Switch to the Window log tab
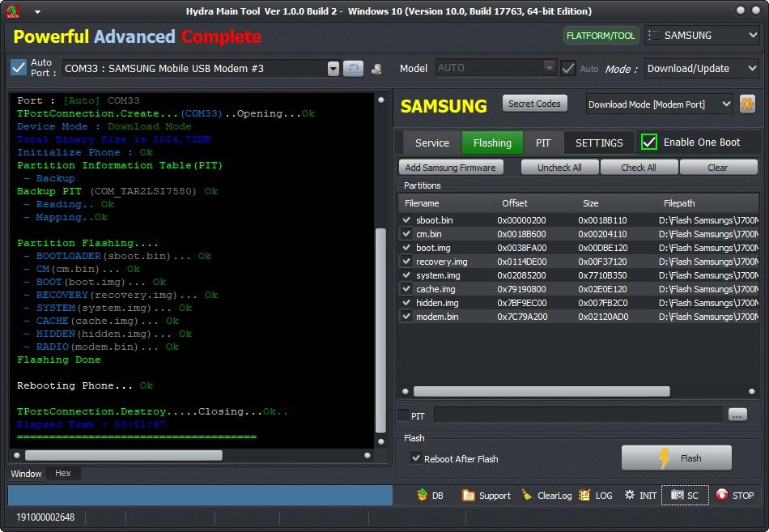 tap(26, 473)
